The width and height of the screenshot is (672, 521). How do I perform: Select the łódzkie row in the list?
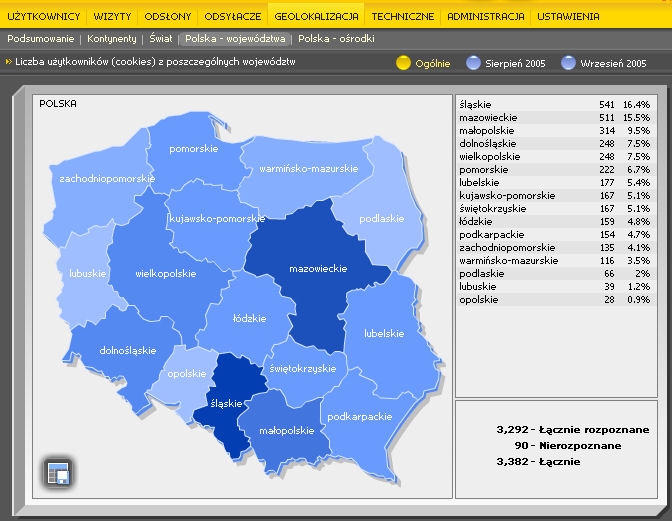tap(556, 222)
